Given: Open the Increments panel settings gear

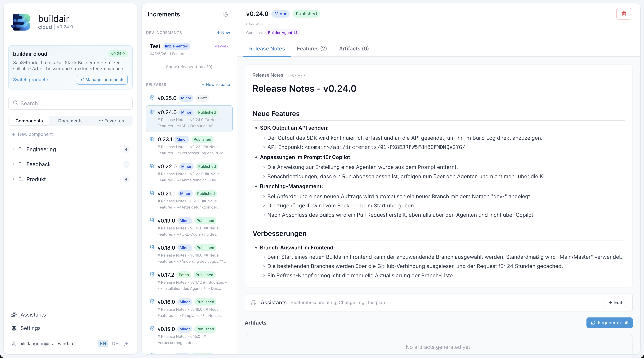Looking at the screenshot, I should coord(226,15).
